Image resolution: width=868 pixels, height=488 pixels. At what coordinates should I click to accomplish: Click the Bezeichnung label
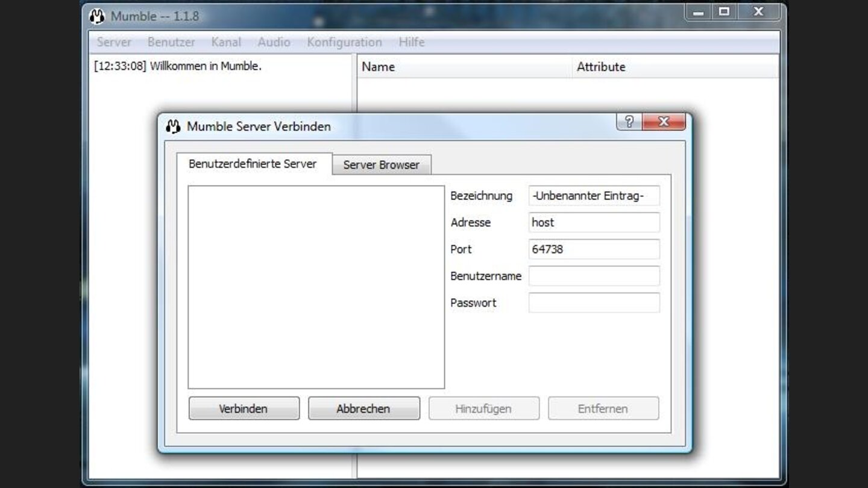[481, 196]
